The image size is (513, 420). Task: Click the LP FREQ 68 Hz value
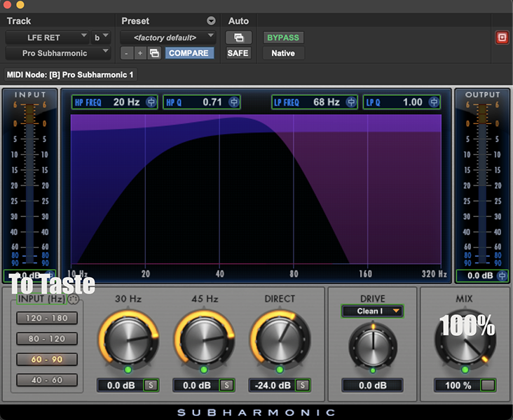[x=326, y=102]
